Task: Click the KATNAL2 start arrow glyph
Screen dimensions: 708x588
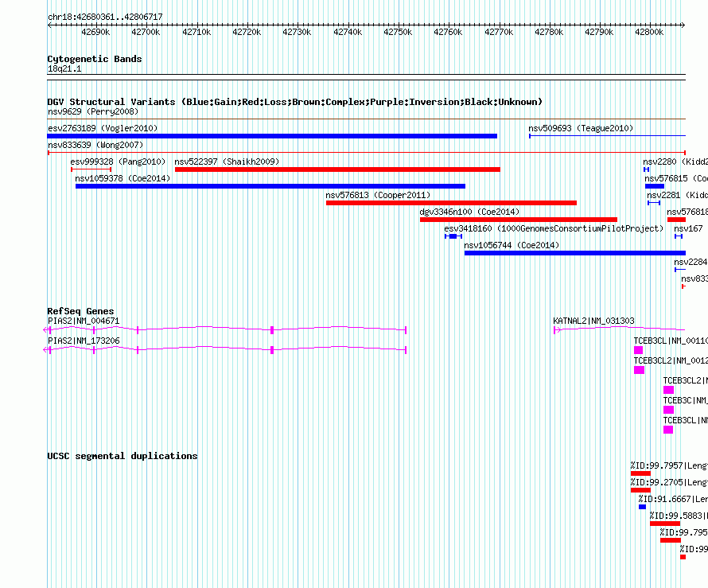Action: 557,330
